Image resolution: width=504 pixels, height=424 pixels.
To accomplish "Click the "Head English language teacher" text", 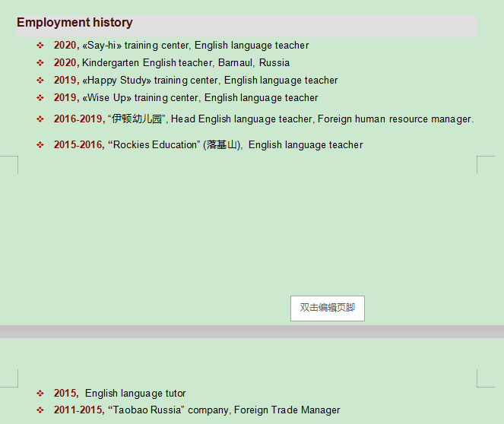I will click(x=241, y=119).
